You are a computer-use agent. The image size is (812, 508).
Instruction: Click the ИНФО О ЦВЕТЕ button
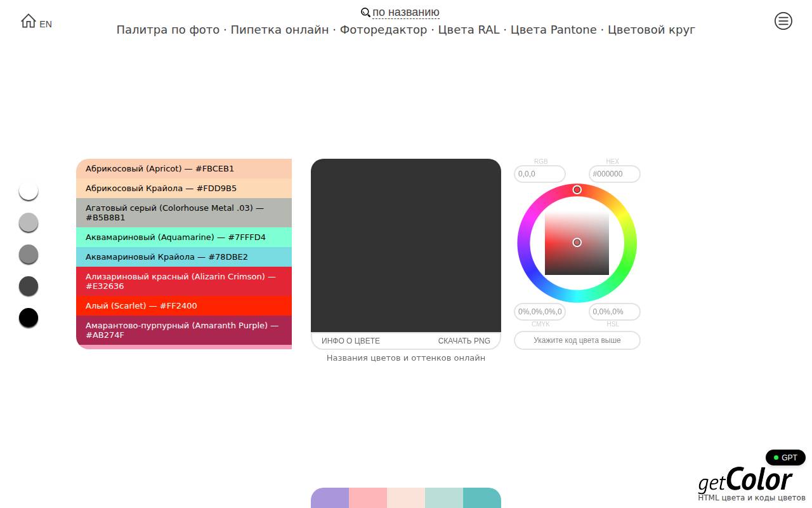click(x=351, y=341)
